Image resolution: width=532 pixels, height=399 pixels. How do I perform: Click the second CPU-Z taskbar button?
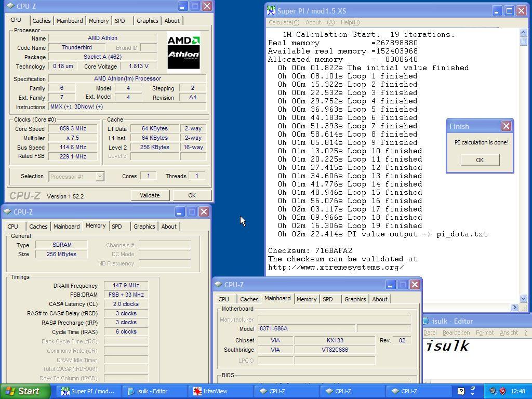pos(352,391)
